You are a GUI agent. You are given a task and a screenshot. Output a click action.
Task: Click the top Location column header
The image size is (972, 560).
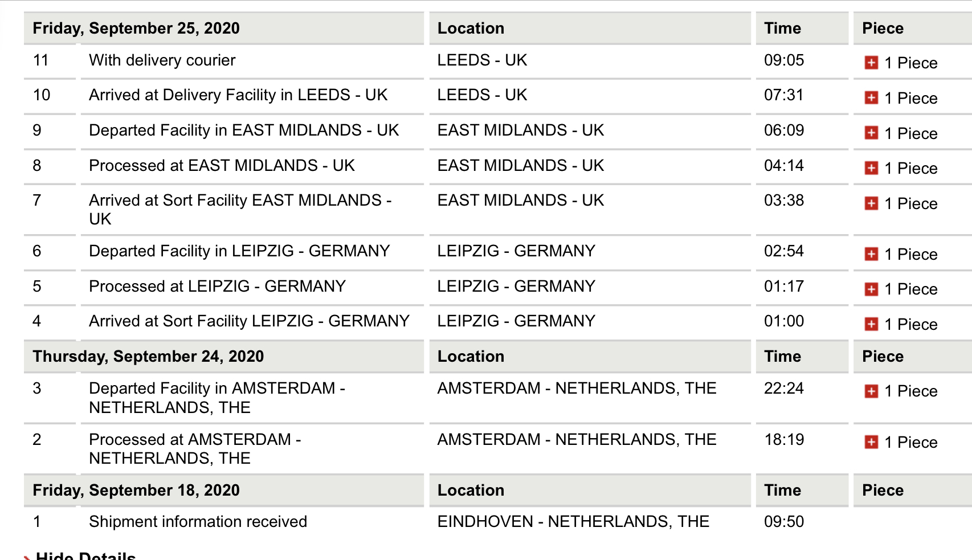click(x=471, y=28)
